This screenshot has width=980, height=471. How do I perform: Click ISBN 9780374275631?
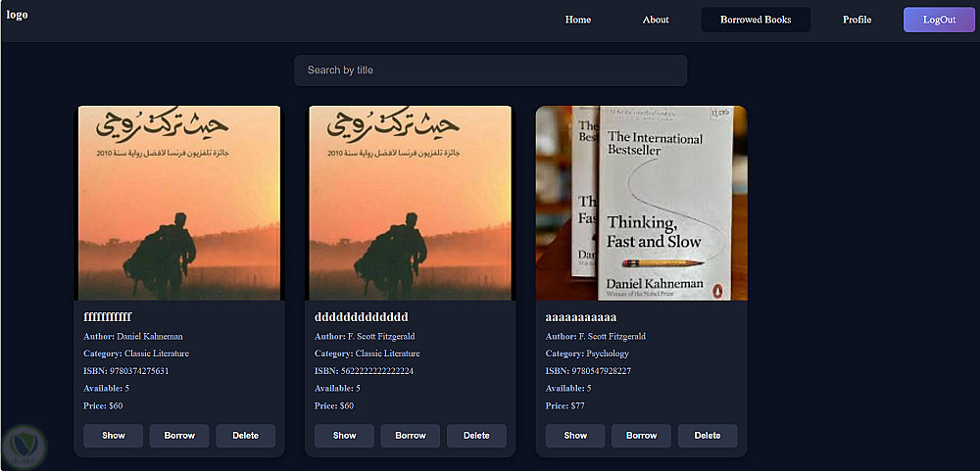(x=126, y=371)
